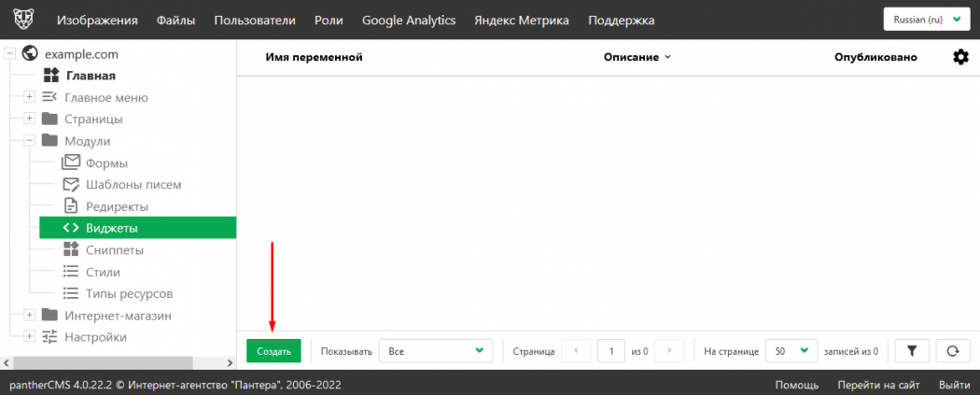Open the Помощь link

pyautogui.click(x=797, y=385)
